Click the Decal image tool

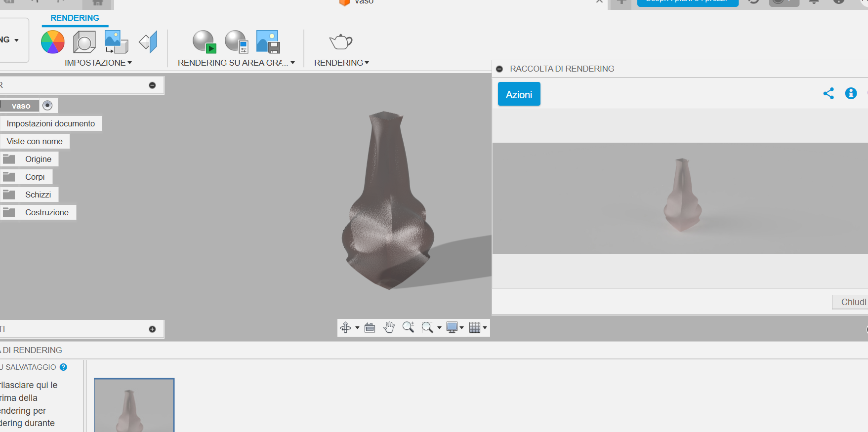[x=116, y=42]
